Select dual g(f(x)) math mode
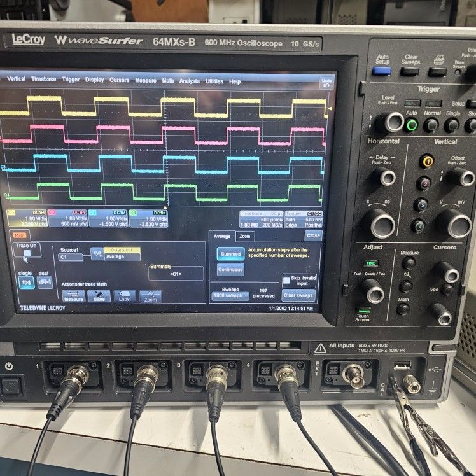The height and width of the screenshot is (476, 476). [45, 283]
